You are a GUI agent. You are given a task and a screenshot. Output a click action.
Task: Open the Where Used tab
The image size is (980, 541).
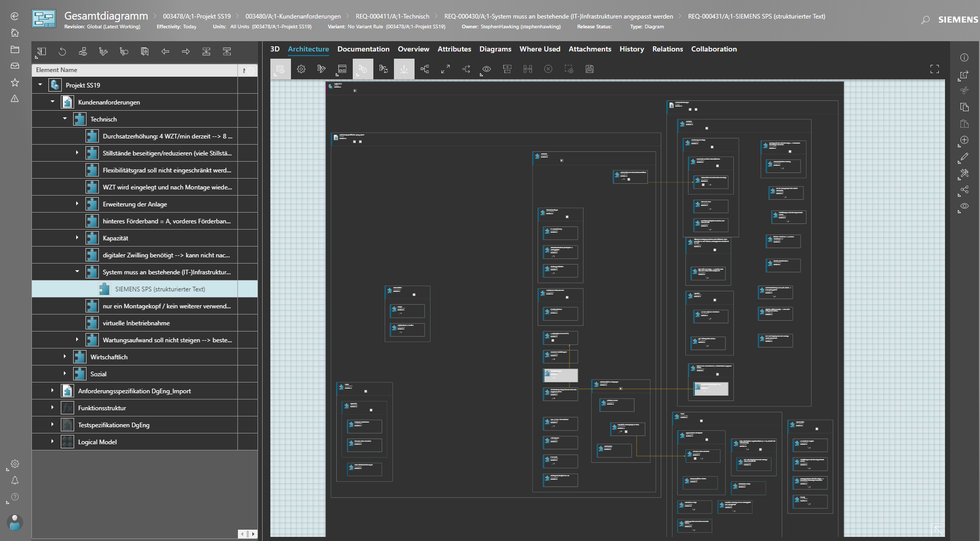click(x=540, y=49)
